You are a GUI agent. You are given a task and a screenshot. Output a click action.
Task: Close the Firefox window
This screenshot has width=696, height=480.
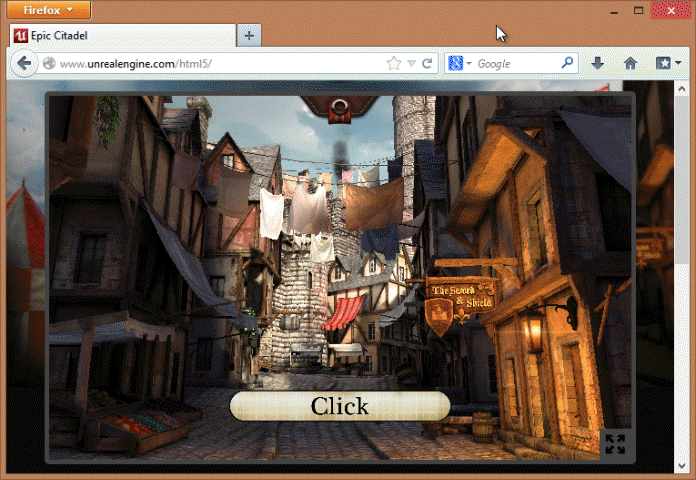(x=671, y=10)
